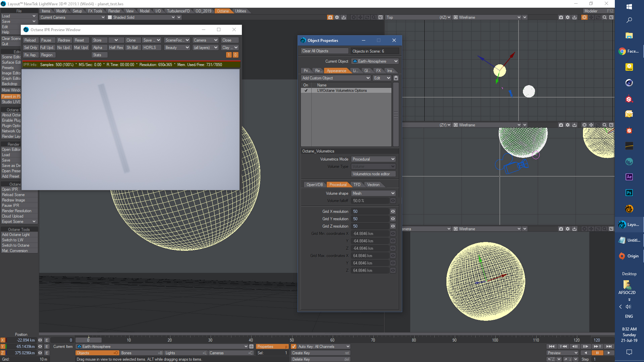Click Top viewport zoom magnifier icon
This screenshot has width=644, height=362.
point(604,17)
